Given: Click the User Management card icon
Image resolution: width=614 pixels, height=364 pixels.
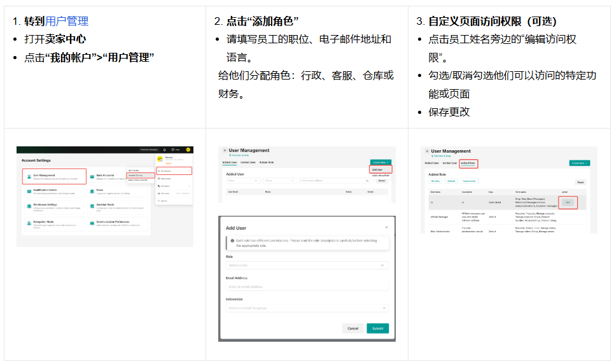Looking at the screenshot, I should (28, 176).
